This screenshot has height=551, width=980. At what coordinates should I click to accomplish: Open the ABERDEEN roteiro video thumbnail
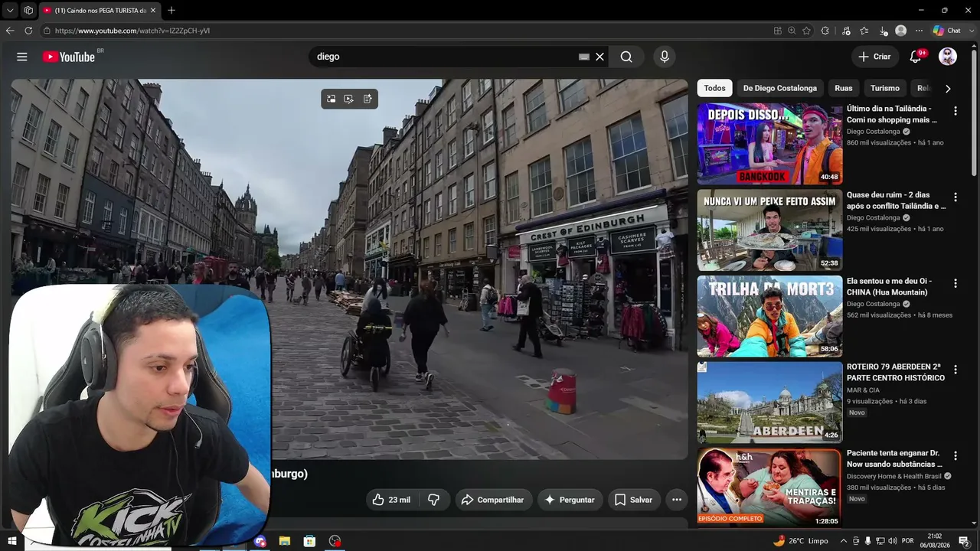pyautogui.click(x=769, y=403)
